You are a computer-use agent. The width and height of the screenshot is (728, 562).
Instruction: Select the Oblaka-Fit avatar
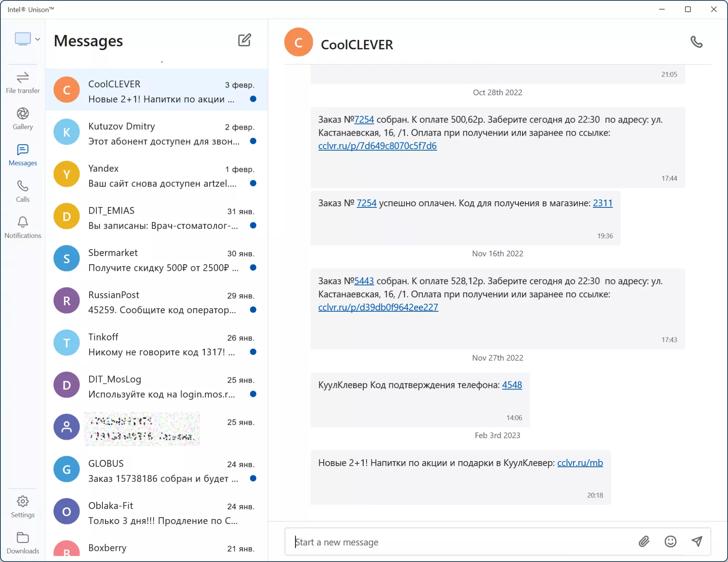coord(67,511)
